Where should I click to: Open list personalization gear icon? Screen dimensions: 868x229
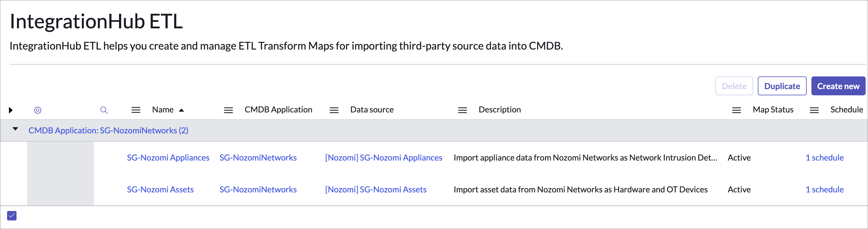pos(38,110)
